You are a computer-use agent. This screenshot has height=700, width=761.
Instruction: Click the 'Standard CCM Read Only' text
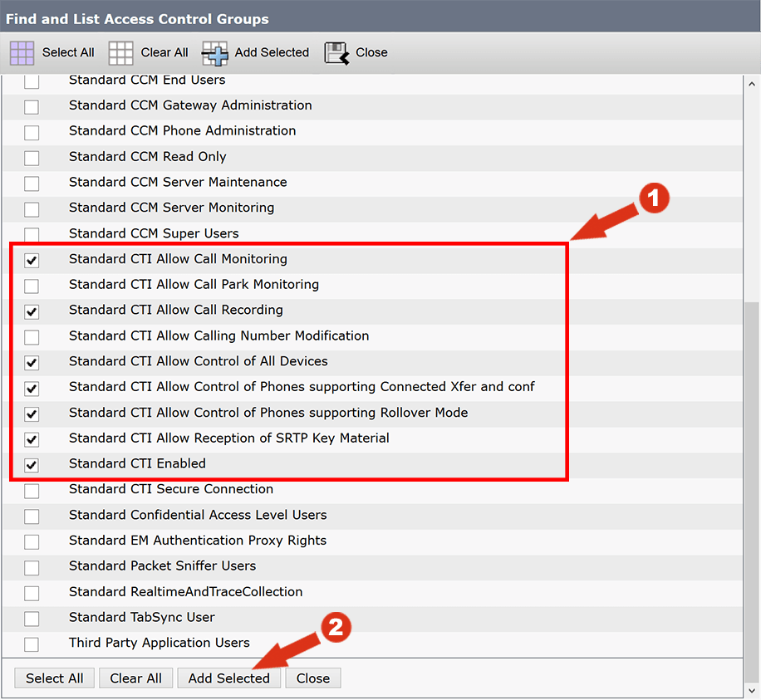click(148, 157)
